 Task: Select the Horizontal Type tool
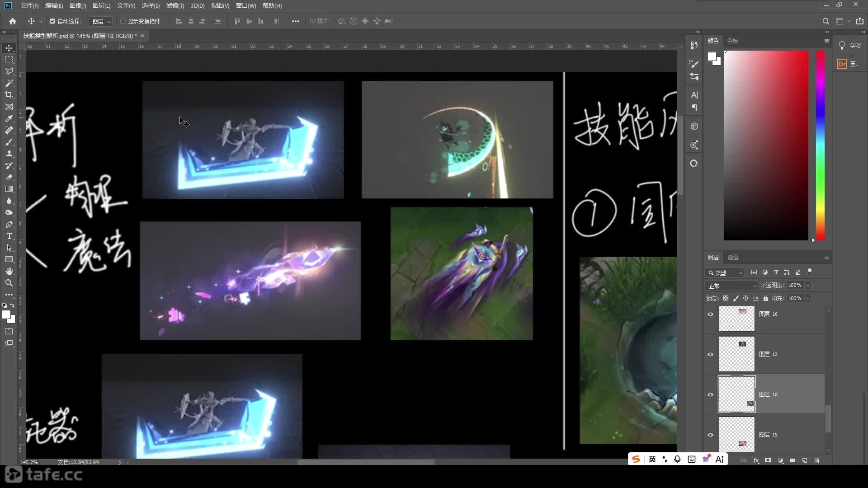point(9,236)
